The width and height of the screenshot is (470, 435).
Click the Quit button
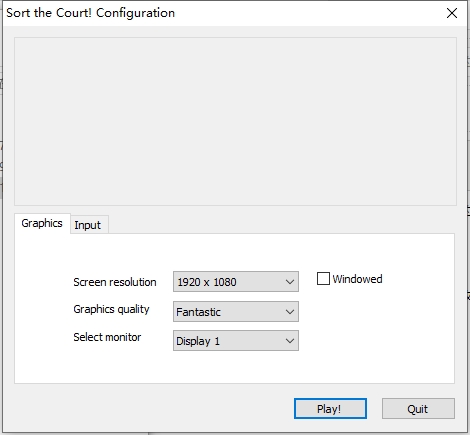(418, 409)
